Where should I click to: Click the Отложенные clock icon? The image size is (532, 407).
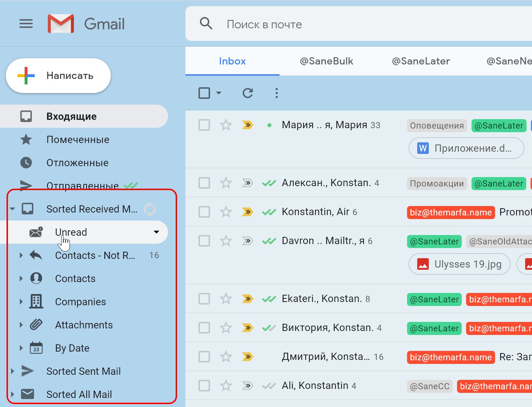(x=26, y=163)
